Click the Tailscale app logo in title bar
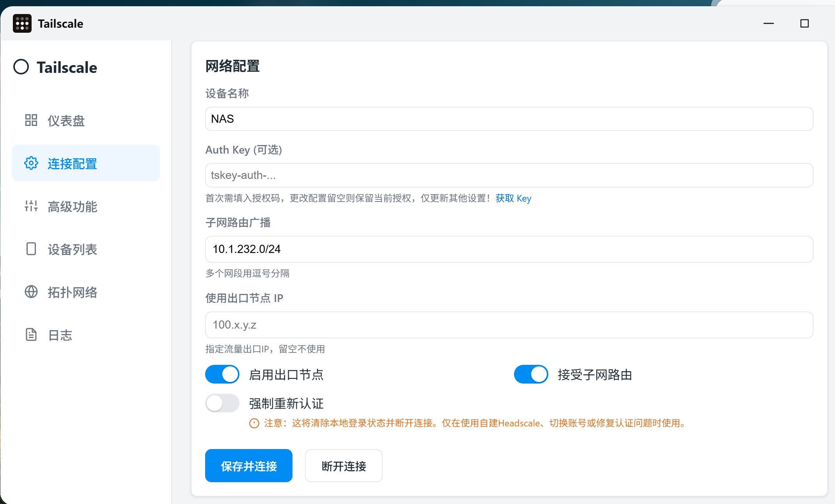The image size is (835, 504). [x=22, y=23]
